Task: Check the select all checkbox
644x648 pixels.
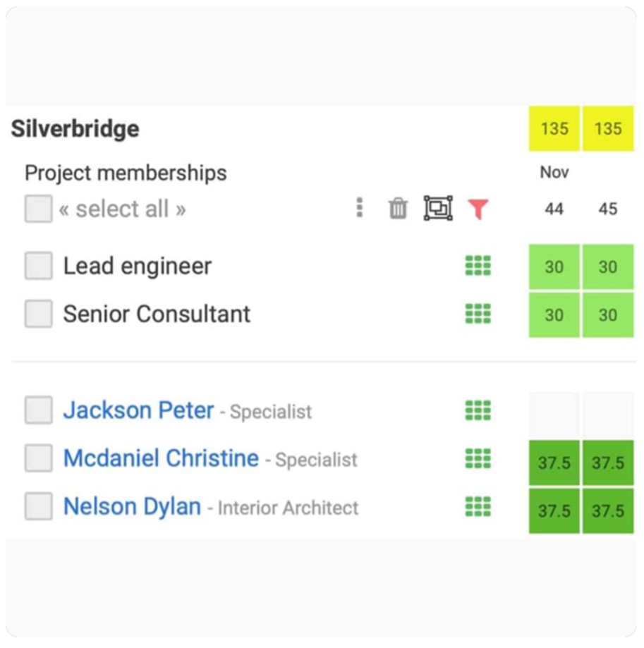Action: pos(38,209)
